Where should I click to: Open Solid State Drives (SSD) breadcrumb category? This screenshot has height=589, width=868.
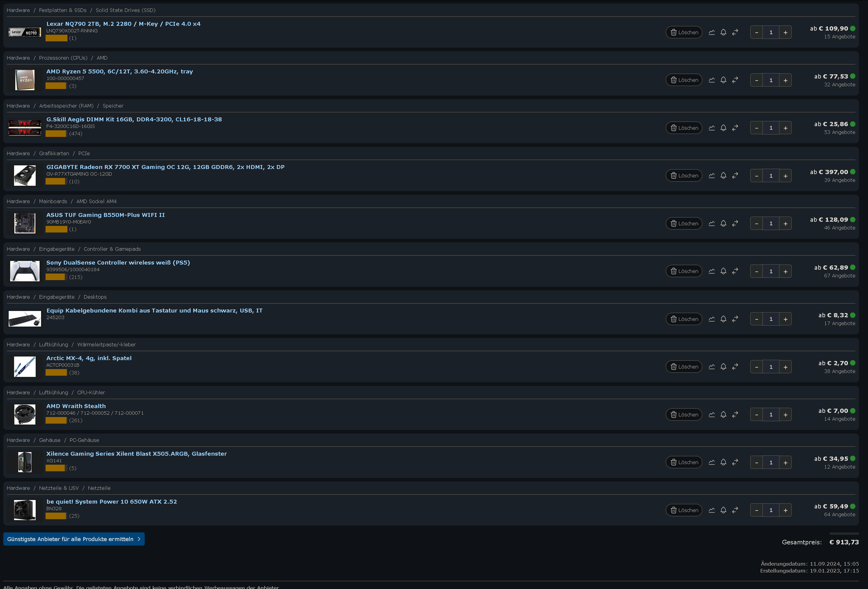tap(126, 10)
